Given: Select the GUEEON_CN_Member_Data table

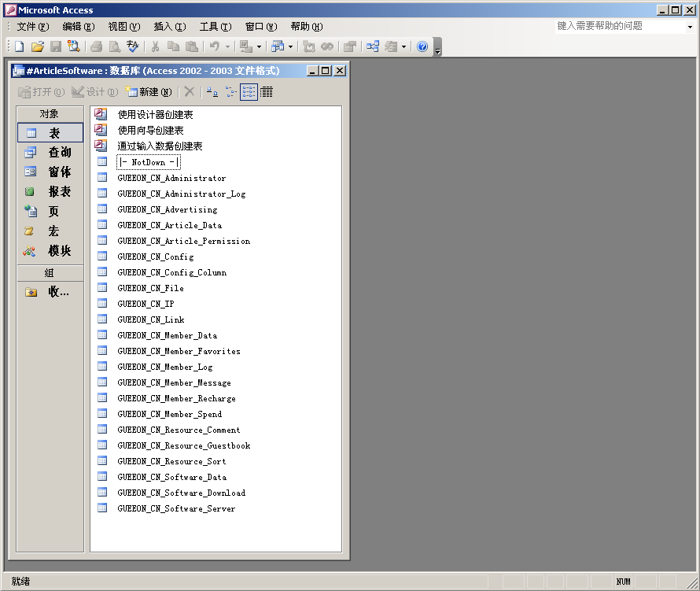Looking at the screenshot, I should pos(167,335).
